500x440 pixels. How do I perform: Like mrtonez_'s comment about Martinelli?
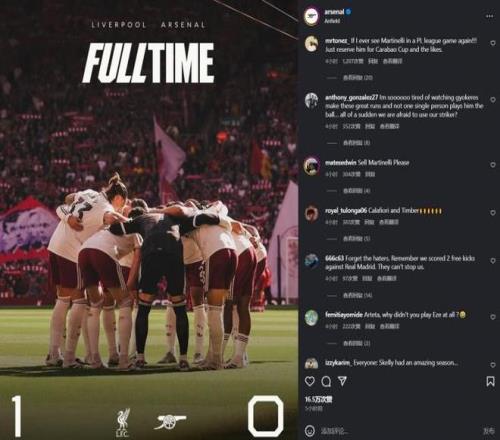[493, 43]
